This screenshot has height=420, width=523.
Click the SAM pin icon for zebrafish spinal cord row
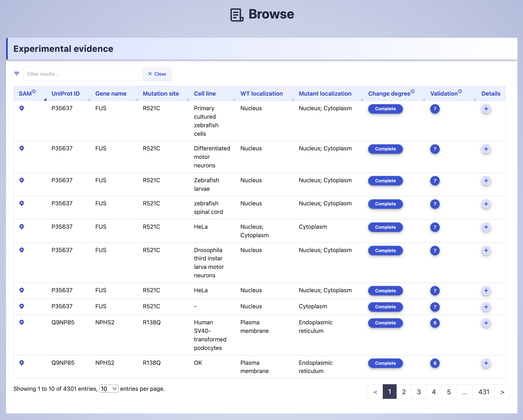tap(22, 203)
